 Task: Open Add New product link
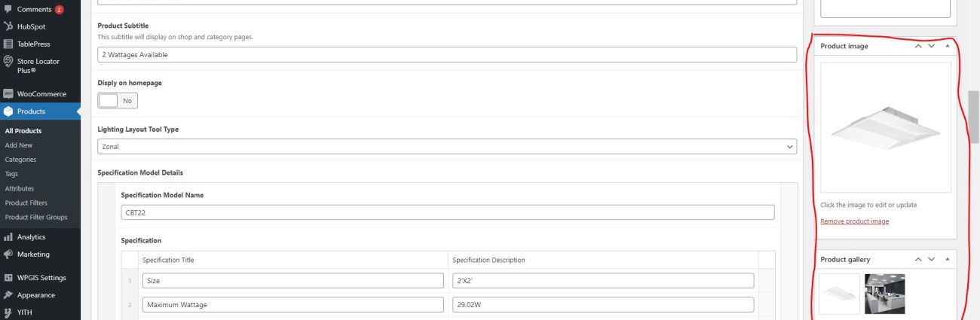click(19, 145)
